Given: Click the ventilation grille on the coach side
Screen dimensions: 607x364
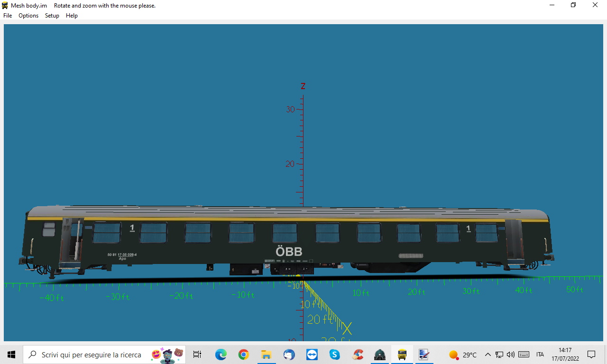Looking at the screenshot, I should [x=411, y=255].
